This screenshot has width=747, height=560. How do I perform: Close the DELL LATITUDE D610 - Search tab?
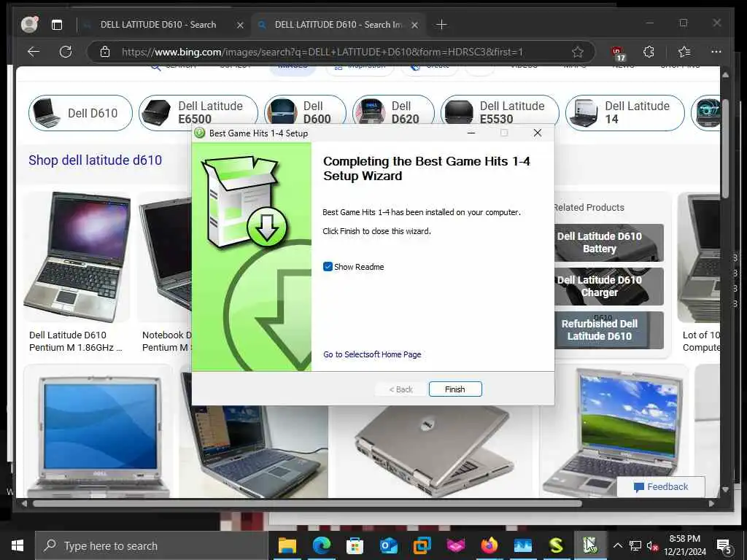[x=240, y=26]
